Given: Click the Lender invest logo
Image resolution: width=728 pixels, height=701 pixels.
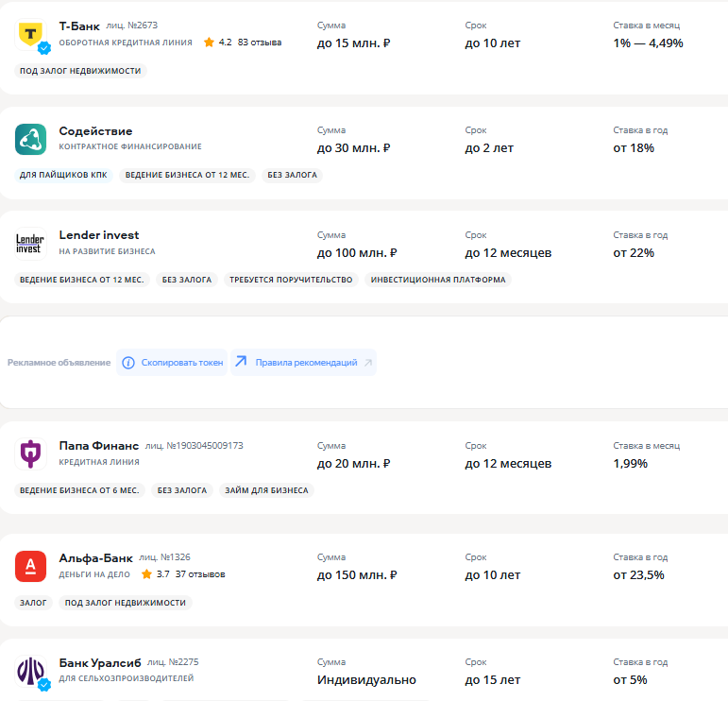Looking at the screenshot, I should pos(30,244).
